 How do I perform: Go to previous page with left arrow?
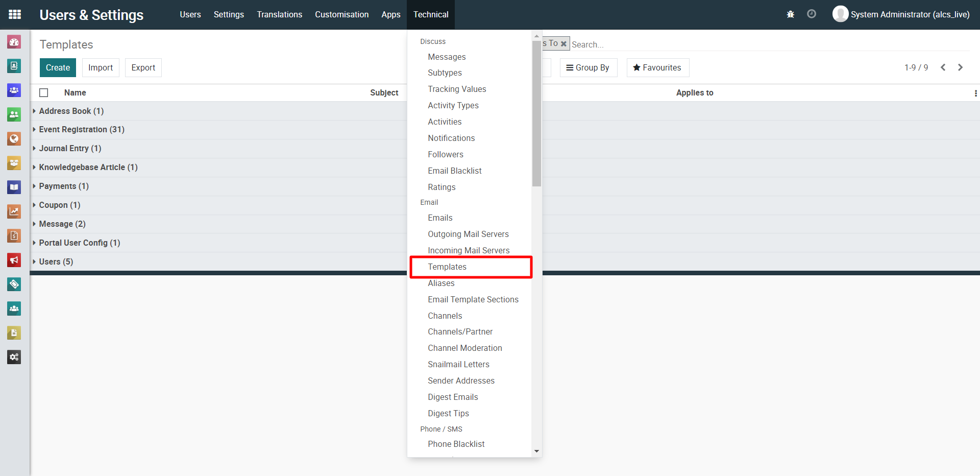coord(943,67)
